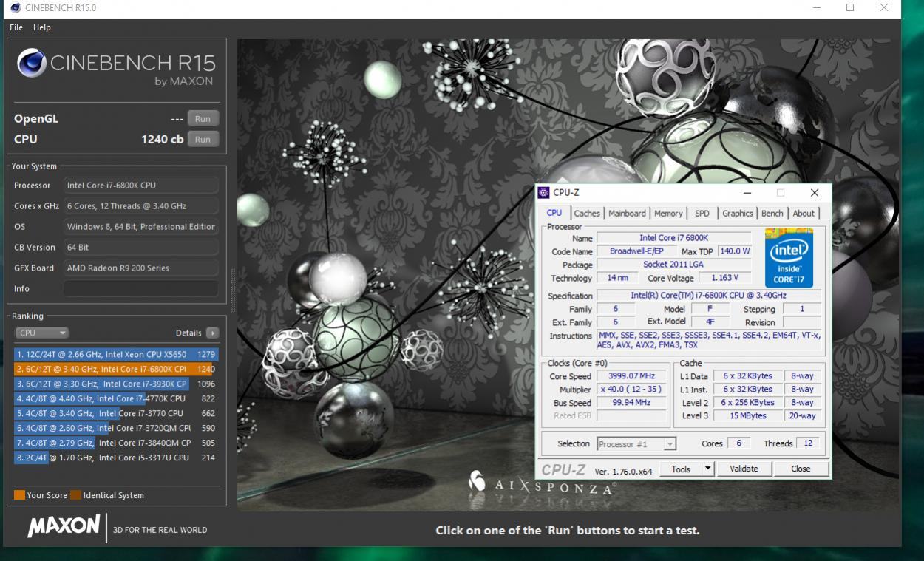Switch to the Bench tab in CPU-Z
Screen dimensions: 924x561
tap(772, 214)
